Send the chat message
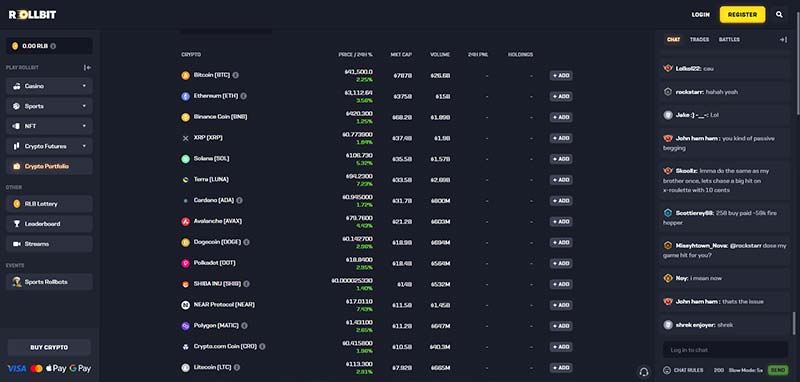800x382 pixels. click(x=778, y=370)
